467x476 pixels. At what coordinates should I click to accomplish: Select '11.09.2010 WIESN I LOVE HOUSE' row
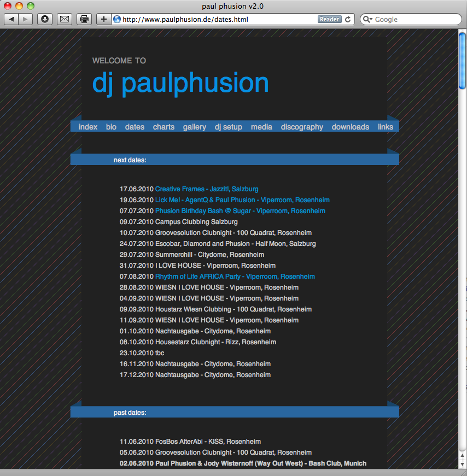pyautogui.click(x=209, y=320)
